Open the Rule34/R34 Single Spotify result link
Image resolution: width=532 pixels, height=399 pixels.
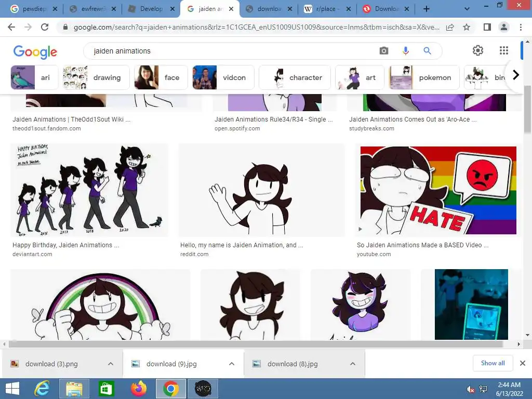pos(273,119)
